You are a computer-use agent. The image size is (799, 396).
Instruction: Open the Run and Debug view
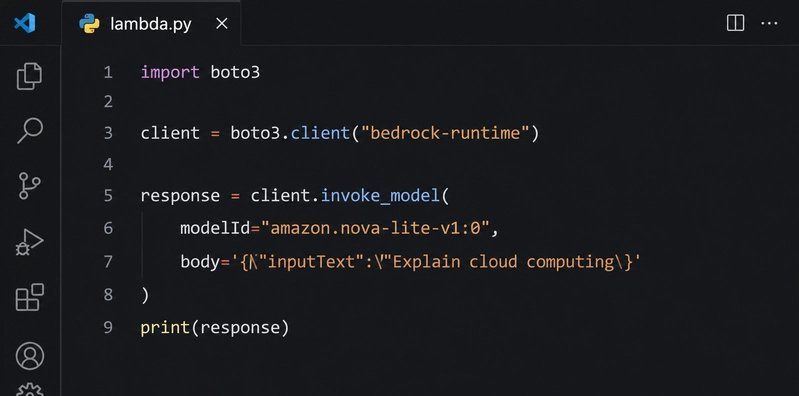pos(30,242)
